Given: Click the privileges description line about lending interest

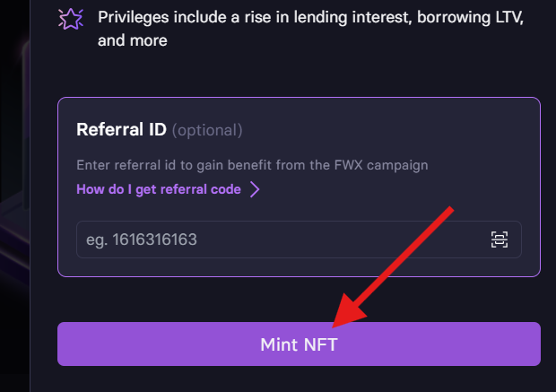Looking at the screenshot, I should point(310,17).
